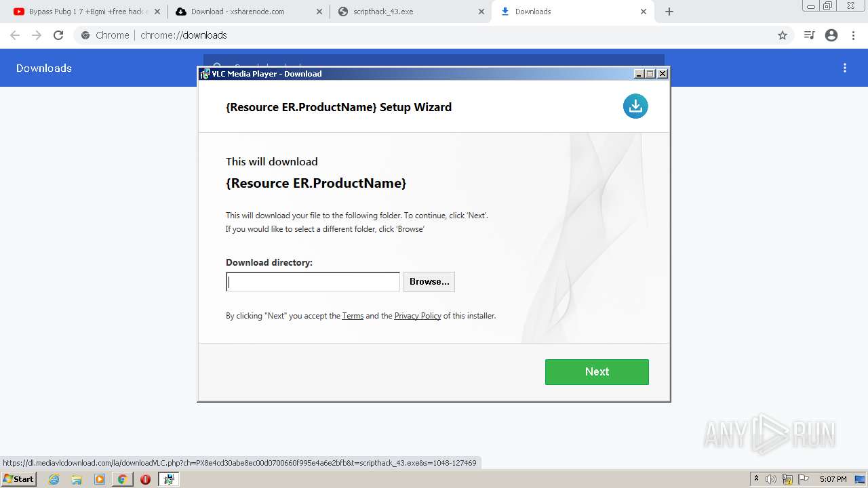Bookmark this page with the star
The image size is (868, 488).
[x=783, y=35]
